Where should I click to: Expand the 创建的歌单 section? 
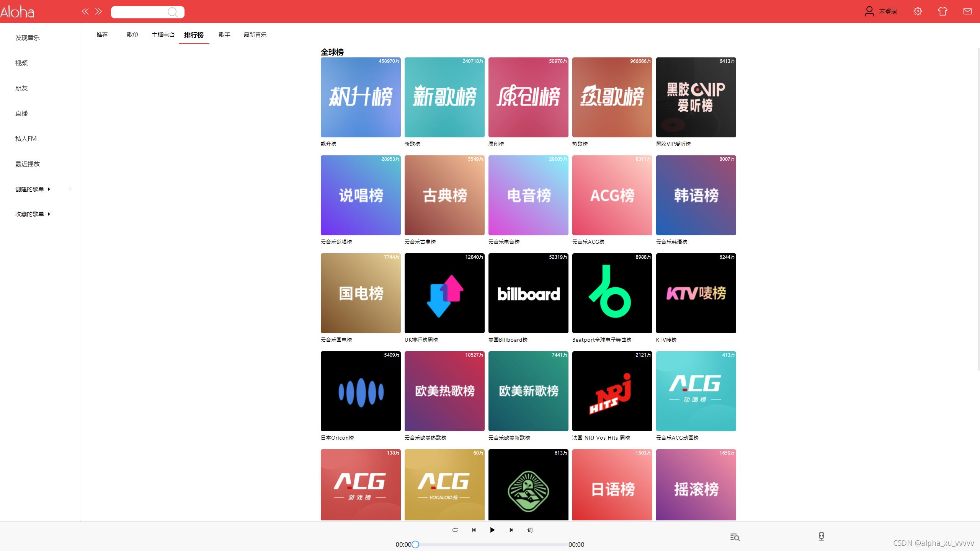point(49,189)
